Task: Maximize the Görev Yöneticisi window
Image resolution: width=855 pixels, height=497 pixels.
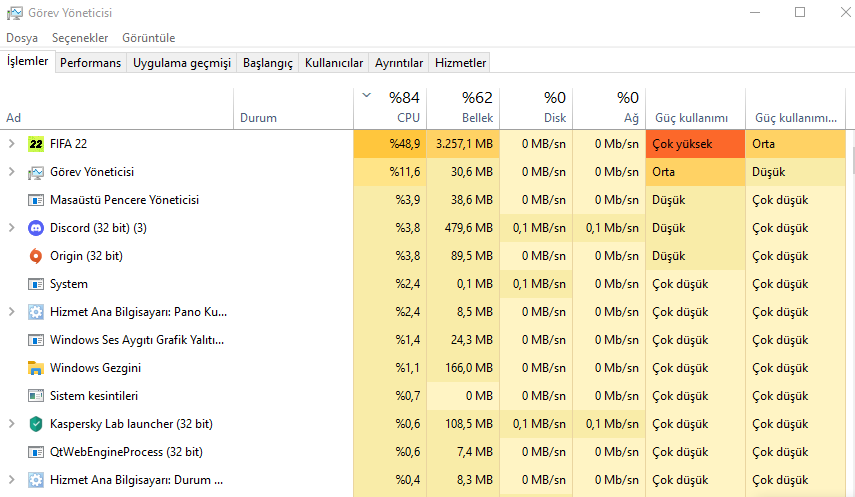Action: 799,12
